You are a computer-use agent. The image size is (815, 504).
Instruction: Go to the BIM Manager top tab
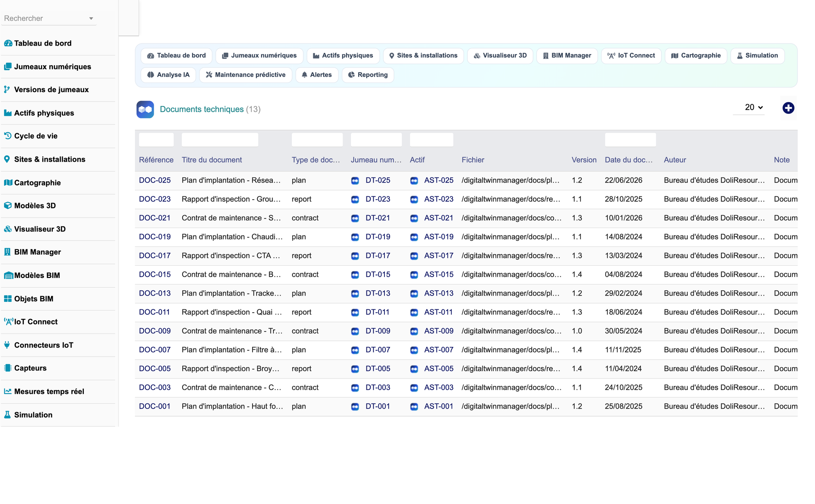pos(567,56)
